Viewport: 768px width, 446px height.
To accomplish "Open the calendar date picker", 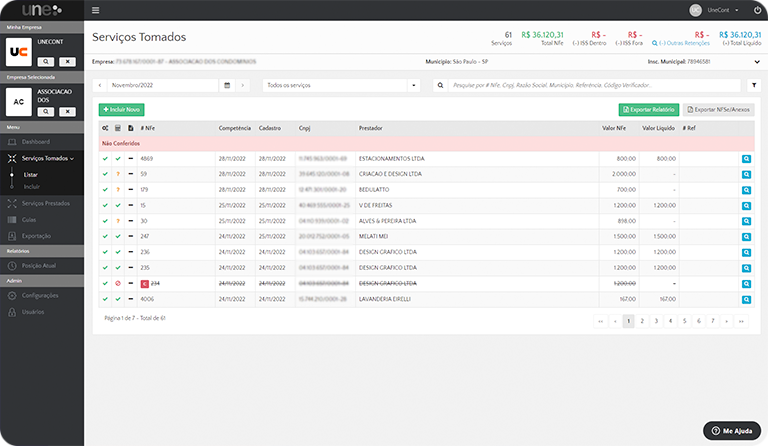I will point(228,86).
